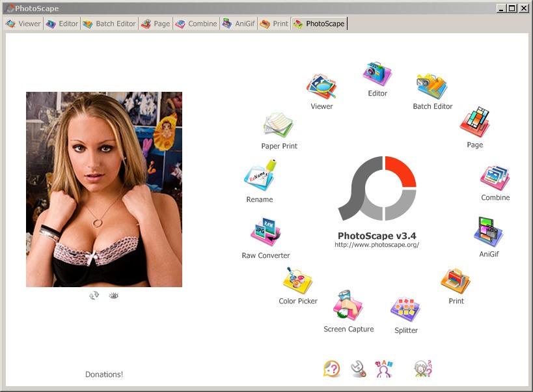This screenshot has width=533, height=392.
Task: Switch to the AniGif tab
Action: pos(239,24)
